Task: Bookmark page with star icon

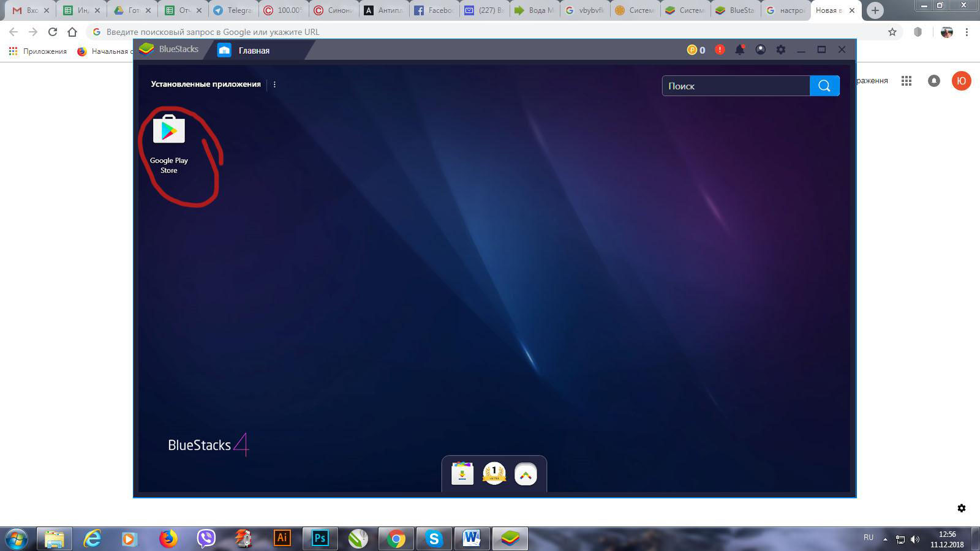Action: pos(892,32)
